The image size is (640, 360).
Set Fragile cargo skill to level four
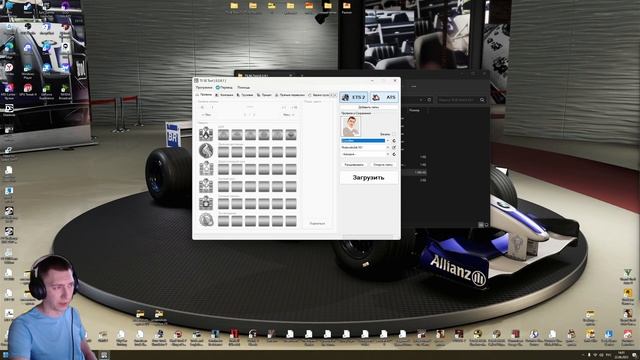tap(264, 187)
